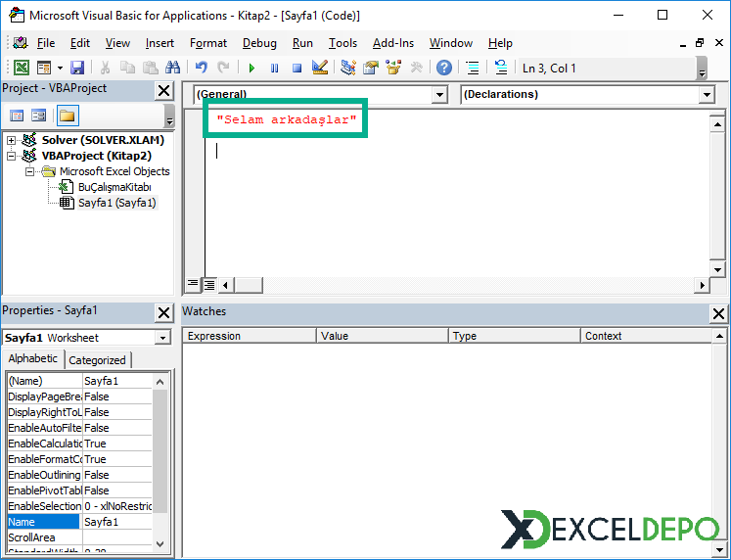Select the Name property row
Screen dimensions: 731x560
coord(79,522)
